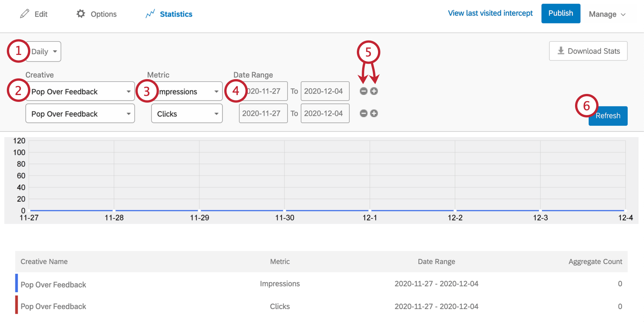The image size is (644, 322).
Task: Click the download arrow icon
Action: tap(561, 51)
